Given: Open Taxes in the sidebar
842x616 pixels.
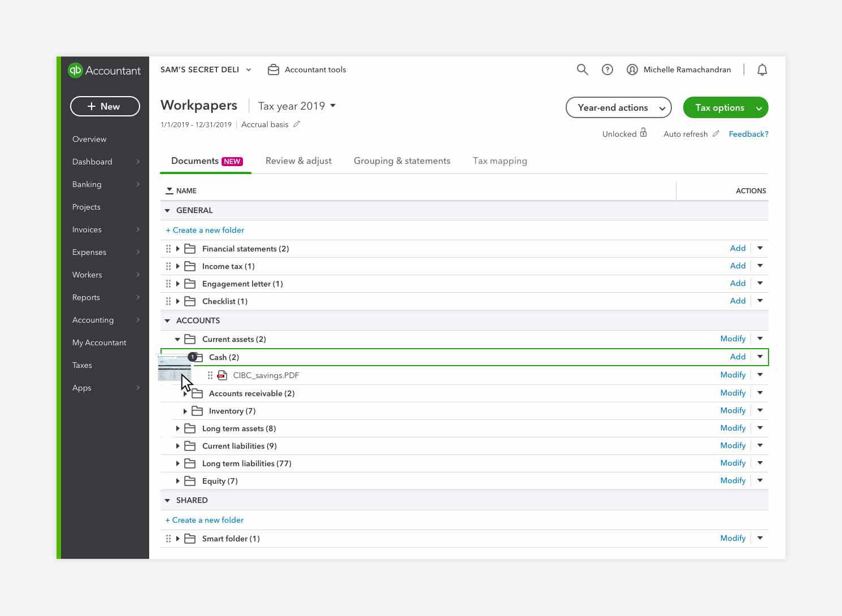Looking at the screenshot, I should [x=82, y=365].
